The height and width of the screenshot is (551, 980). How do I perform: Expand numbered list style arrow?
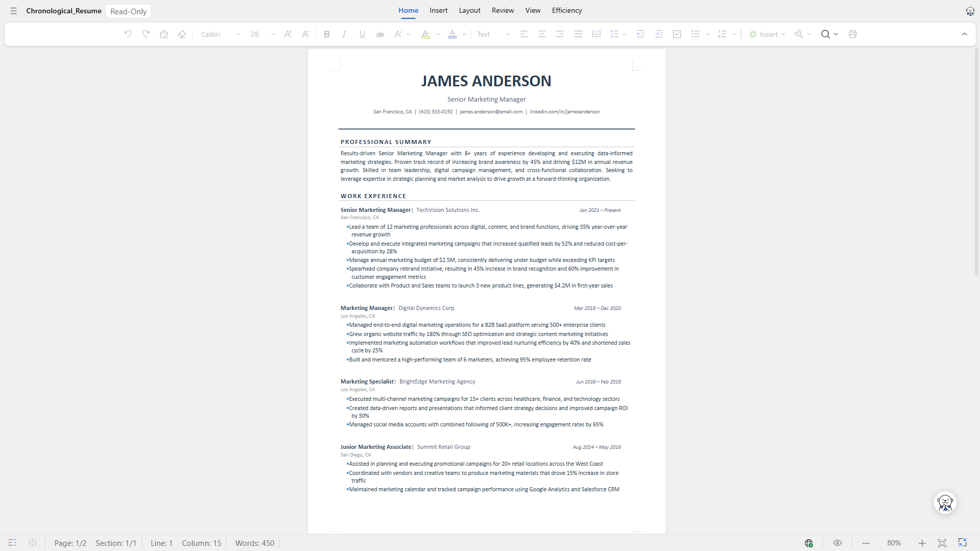[734, 34]
